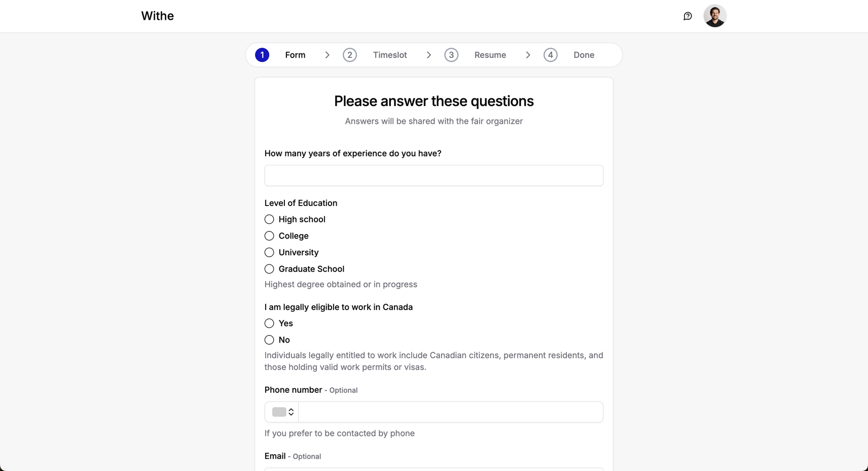Go to the Resume step
The image size is (868, 471).
point(490,55)
